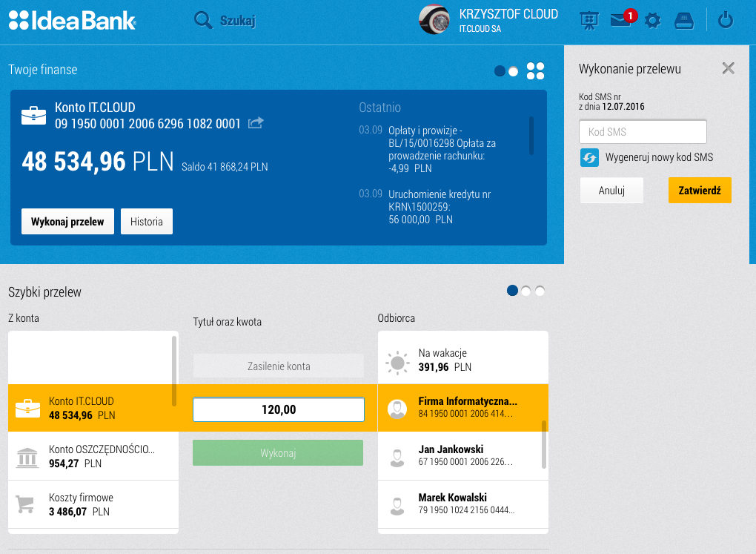Select Konto OSZCZĘDNOŚCIO... source account
Screen dimensions: 756x554
tap(93, 456)
